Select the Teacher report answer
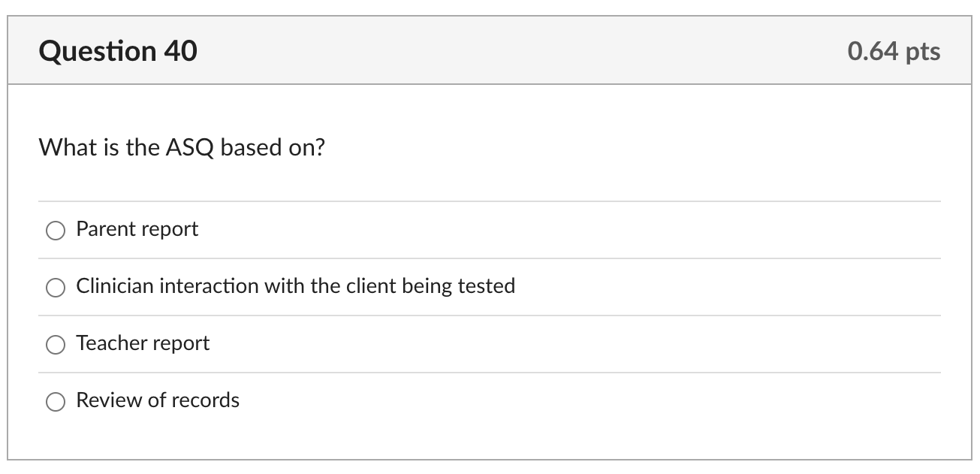This screenshot has height=474, width=980. point(55,344)
